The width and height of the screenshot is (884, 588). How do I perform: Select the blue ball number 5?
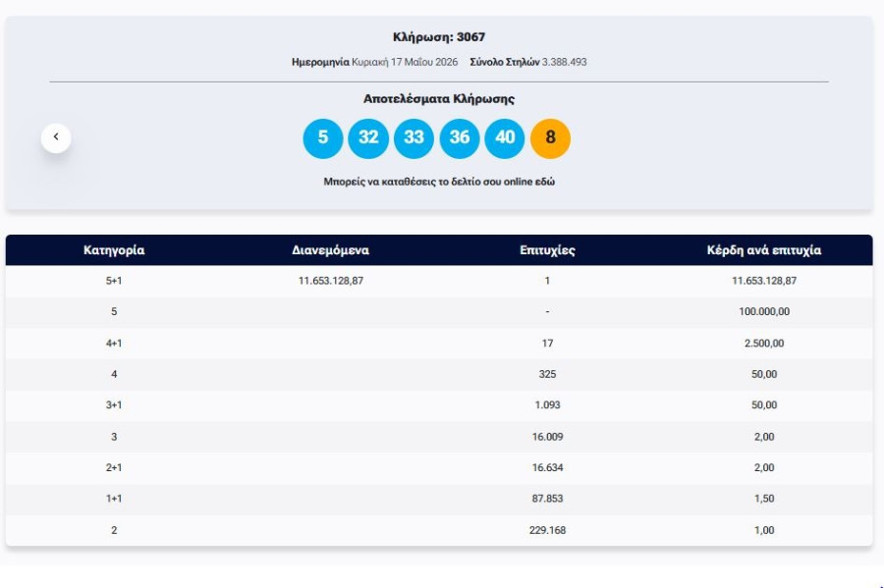coord(323,138)
